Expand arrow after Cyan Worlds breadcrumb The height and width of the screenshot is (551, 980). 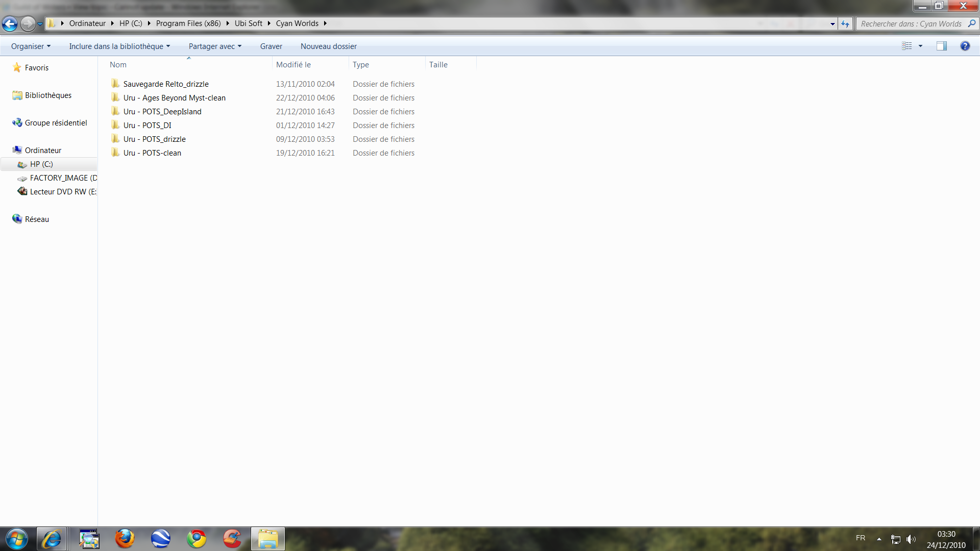[325, 23]
